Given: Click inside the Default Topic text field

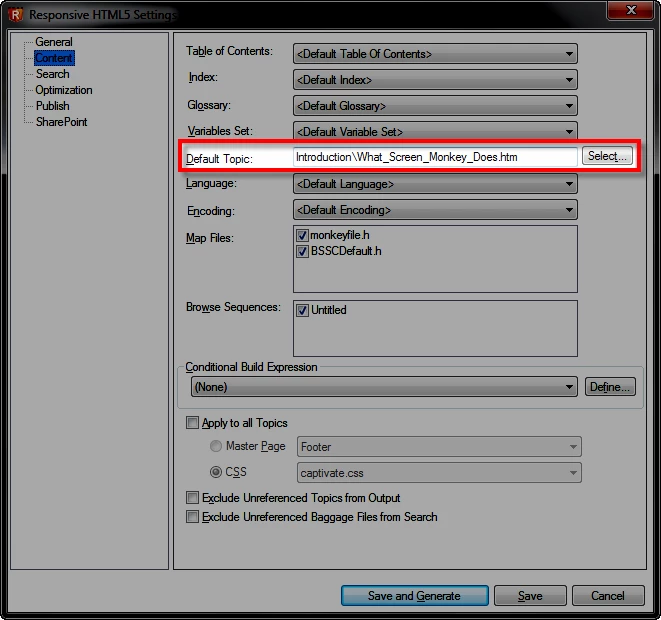Looking at the screenshot, I should click(435, 157).
